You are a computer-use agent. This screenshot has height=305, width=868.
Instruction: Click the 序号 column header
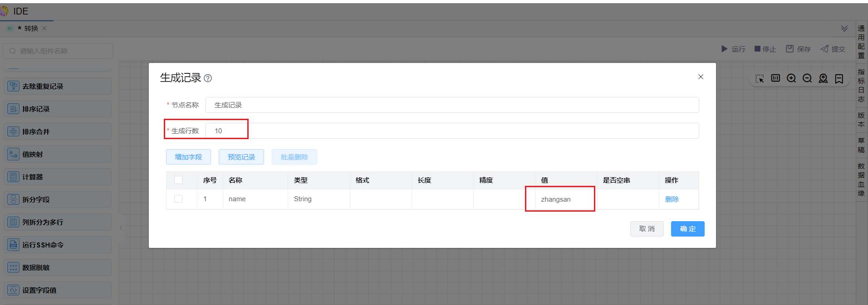point(210,180)
